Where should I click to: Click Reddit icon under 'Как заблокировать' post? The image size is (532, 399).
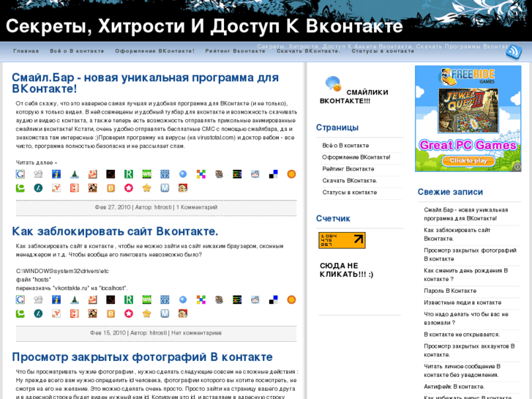click(x=255, y=300)
